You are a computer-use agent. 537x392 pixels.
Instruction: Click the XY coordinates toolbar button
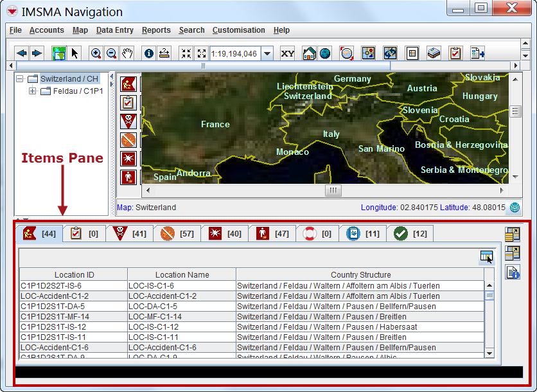(x=288, y=53)
